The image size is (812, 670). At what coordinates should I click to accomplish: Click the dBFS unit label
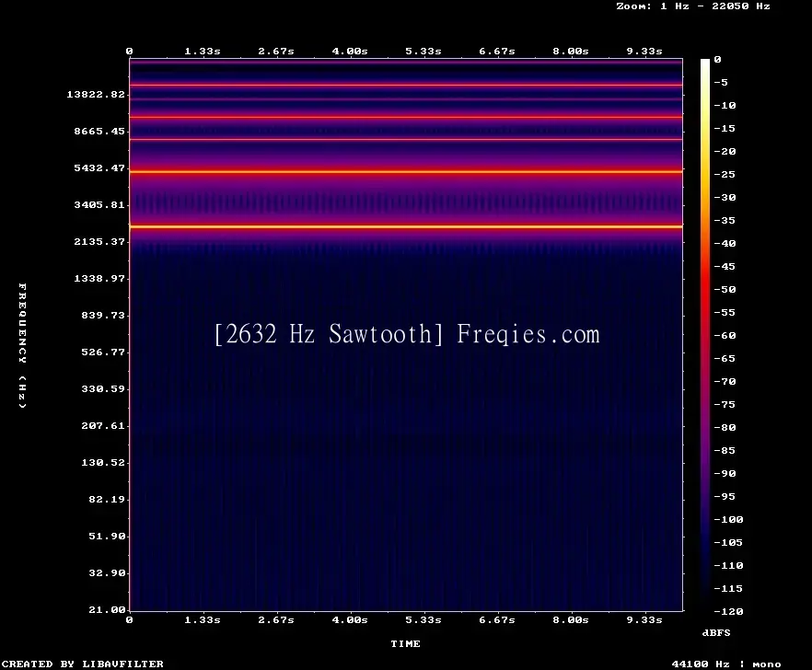click(x=716, y=632)
